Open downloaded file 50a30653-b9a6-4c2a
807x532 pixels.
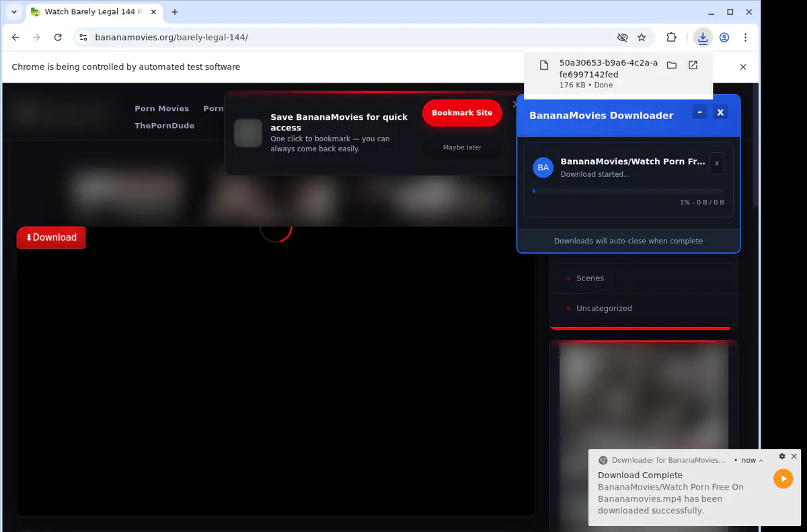(608, 69)
